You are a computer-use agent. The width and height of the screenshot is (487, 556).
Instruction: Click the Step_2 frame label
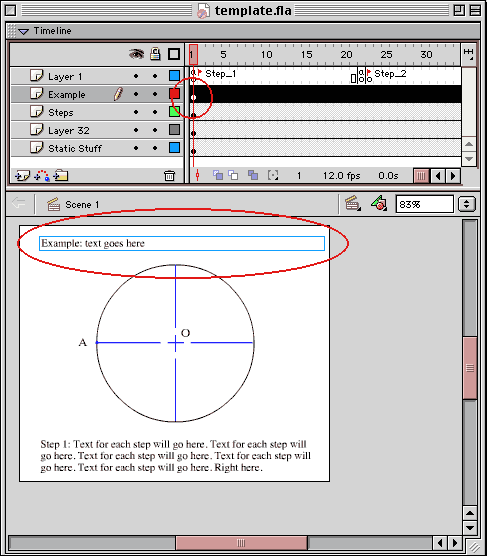tap(390, 74)
